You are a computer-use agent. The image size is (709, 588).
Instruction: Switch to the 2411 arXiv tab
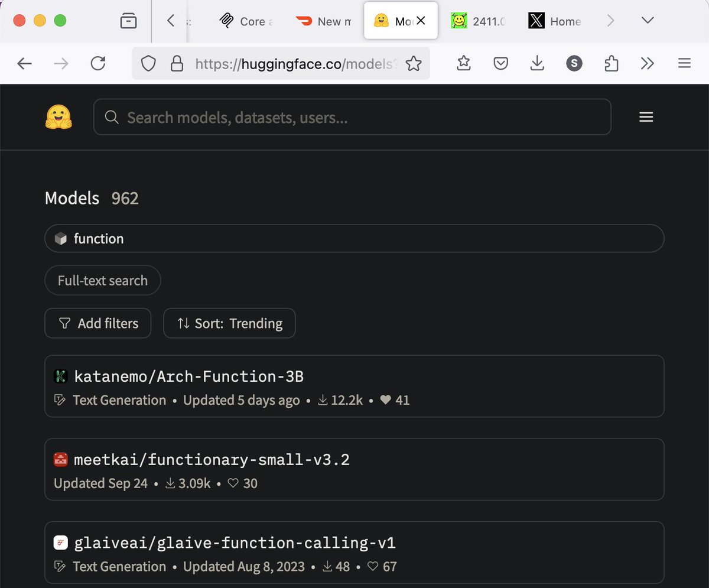(478, 21)
